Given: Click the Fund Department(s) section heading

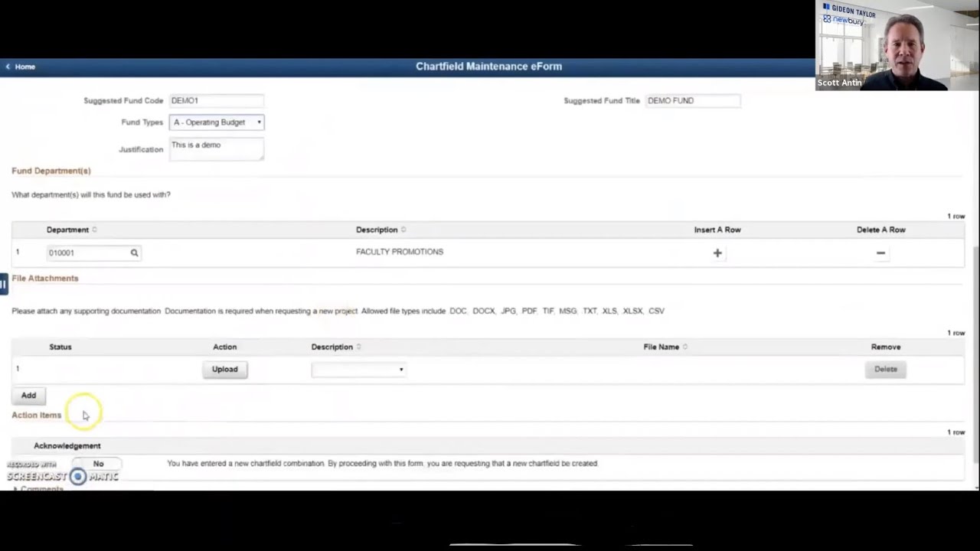Looking at the screenshot, I should pyautogui.click(x=51, y=171).
